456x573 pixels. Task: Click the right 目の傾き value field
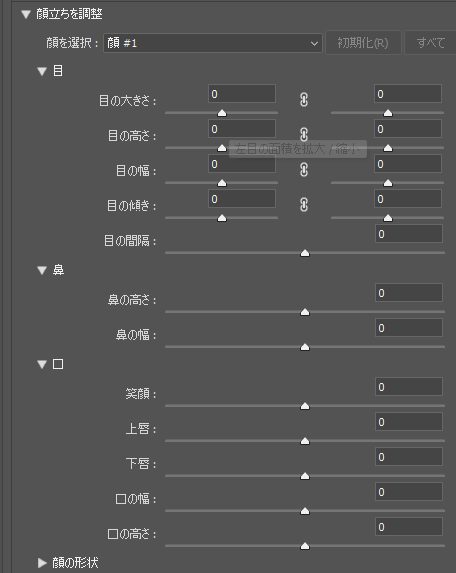pos(408,199)
